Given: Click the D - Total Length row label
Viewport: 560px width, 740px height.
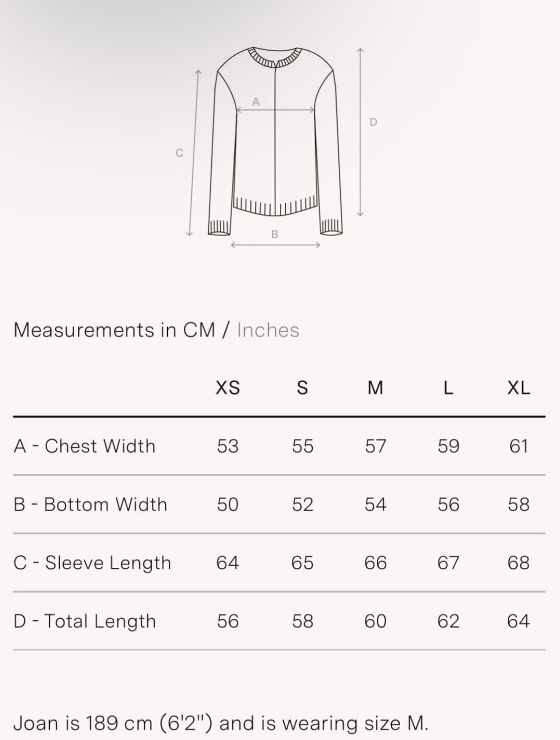Looking at the screenshot, I should point(85,622).
